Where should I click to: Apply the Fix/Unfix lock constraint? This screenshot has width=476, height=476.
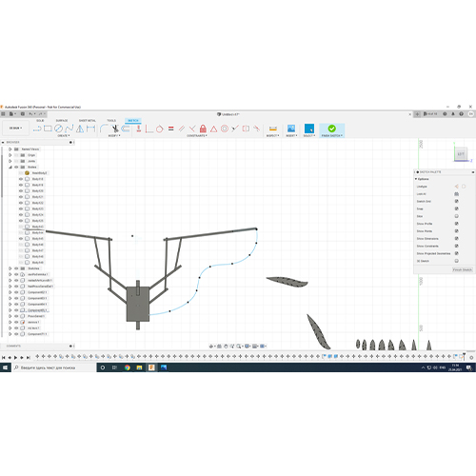pyautogui.click(x=203, y=129)
